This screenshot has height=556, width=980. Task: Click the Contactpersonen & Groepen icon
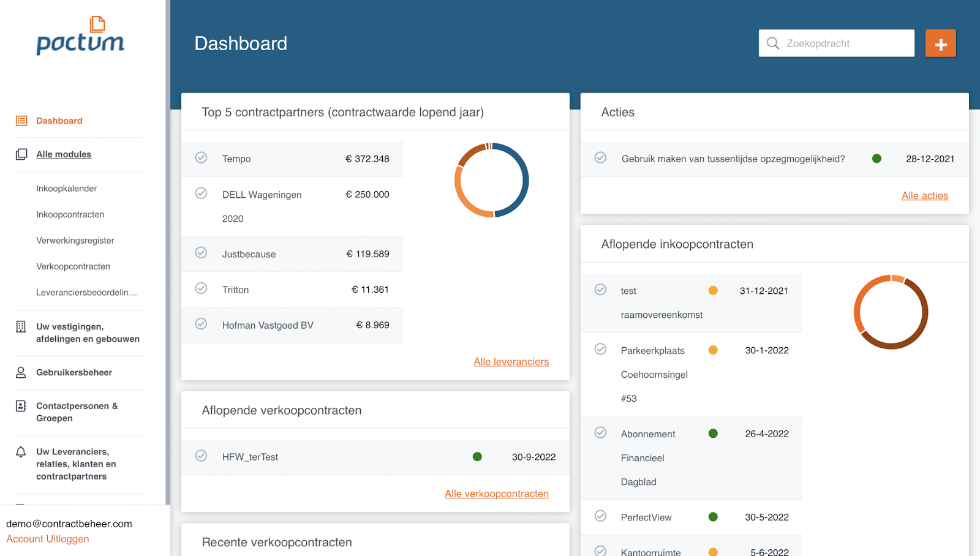[x=21, y=406]
